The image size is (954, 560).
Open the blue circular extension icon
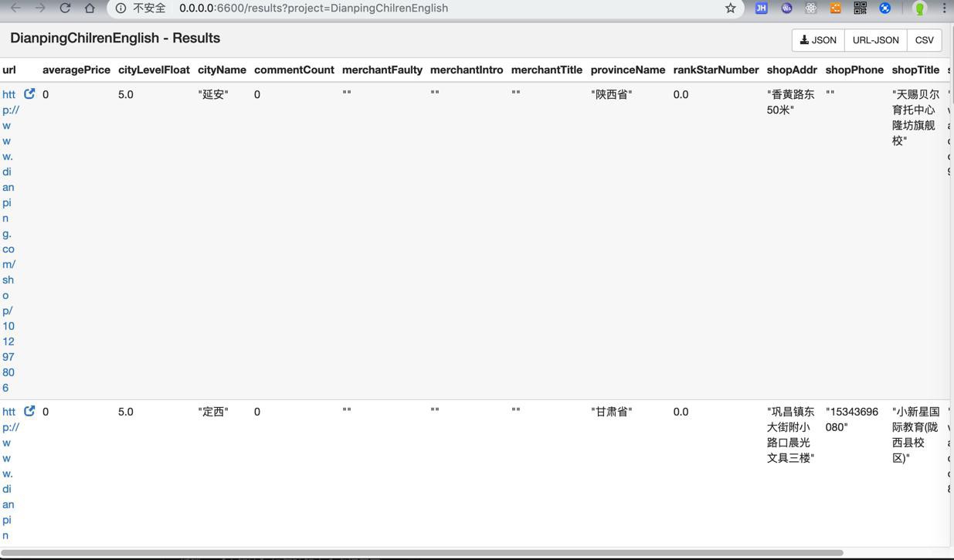pos(885,8)
